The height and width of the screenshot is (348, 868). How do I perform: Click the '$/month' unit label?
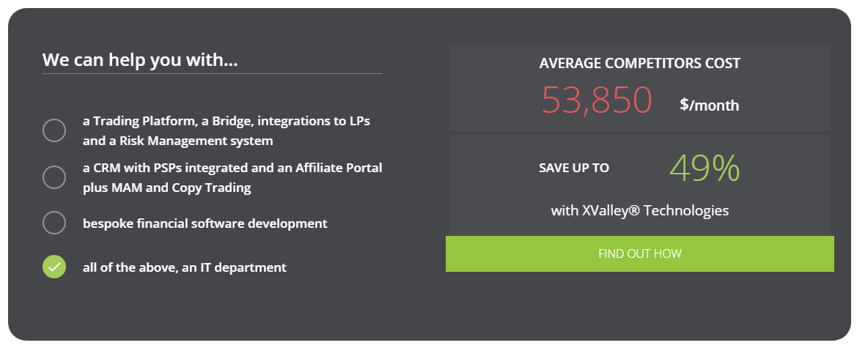709,105
